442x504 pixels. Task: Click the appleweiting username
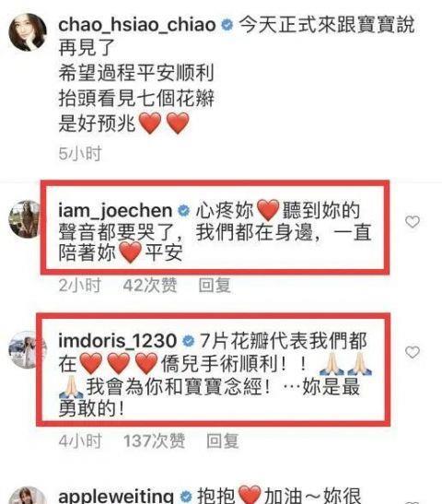coord(116,496)
